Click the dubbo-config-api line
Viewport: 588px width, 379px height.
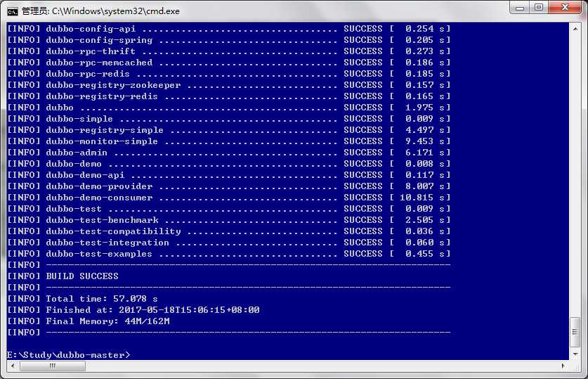pyautogui.click(x=229, y=29)
